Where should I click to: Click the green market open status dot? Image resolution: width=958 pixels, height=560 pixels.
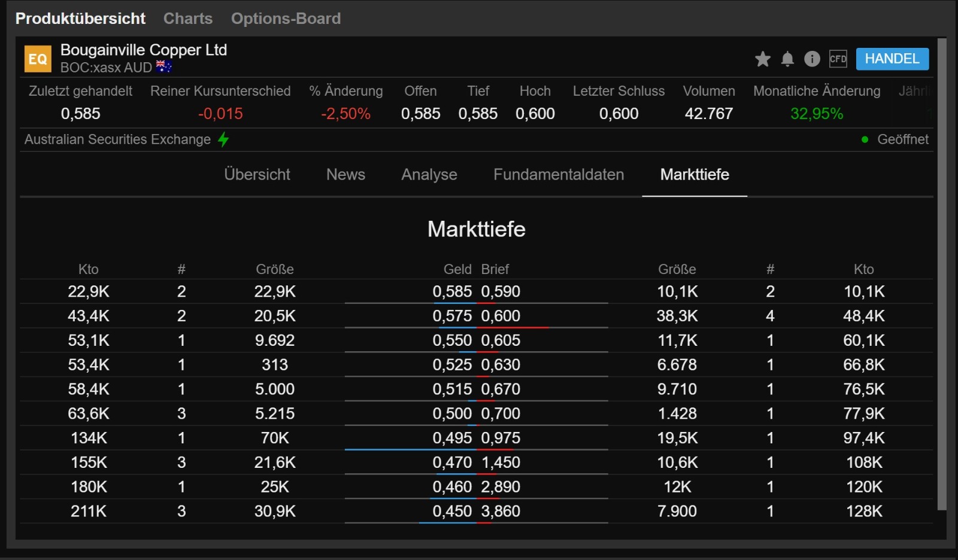coord(865,139)
